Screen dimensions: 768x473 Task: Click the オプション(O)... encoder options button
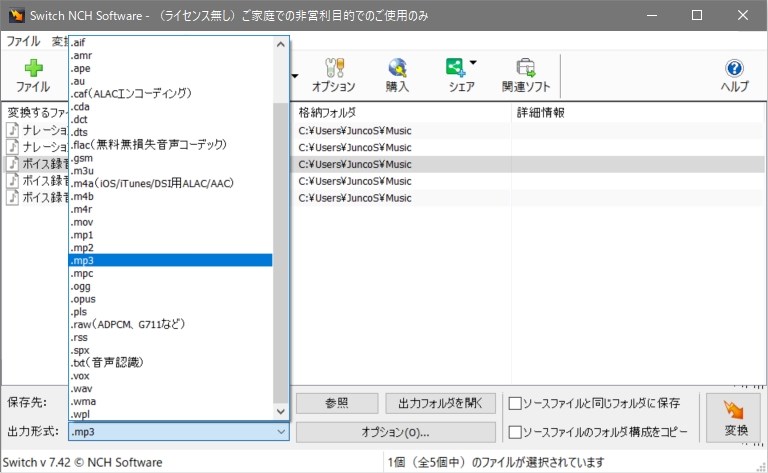click(x=396, y=432)
